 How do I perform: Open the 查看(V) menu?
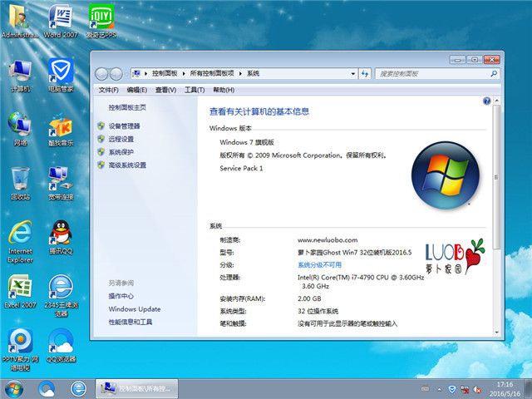(x=165, y=90)
